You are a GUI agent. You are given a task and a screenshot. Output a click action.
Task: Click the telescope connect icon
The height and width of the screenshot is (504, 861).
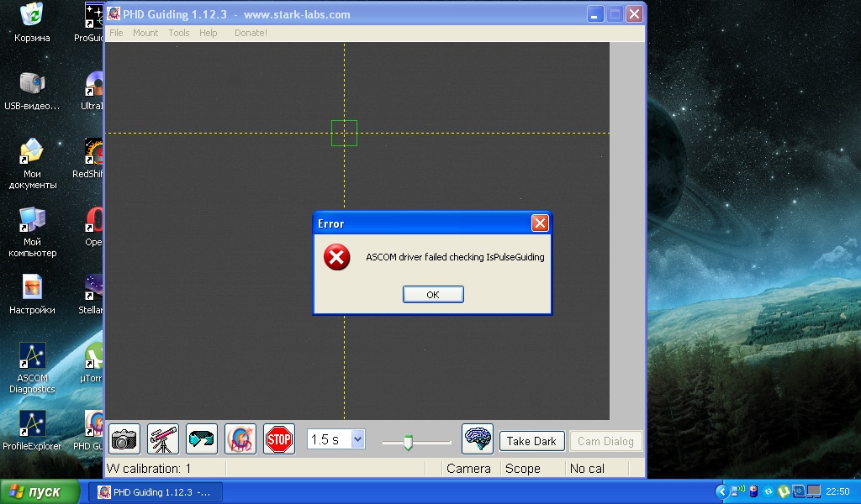tap(163, 439)
